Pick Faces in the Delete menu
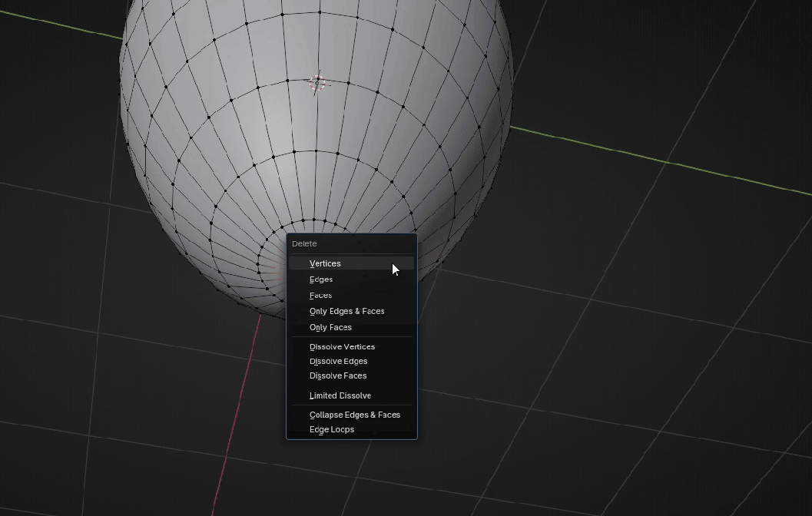The width and height of the screenshot is (812, 516). 320,296
